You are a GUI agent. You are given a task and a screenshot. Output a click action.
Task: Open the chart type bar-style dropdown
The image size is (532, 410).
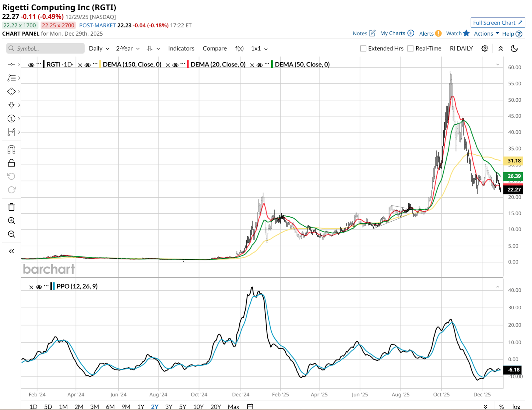(x=153, y=49)
